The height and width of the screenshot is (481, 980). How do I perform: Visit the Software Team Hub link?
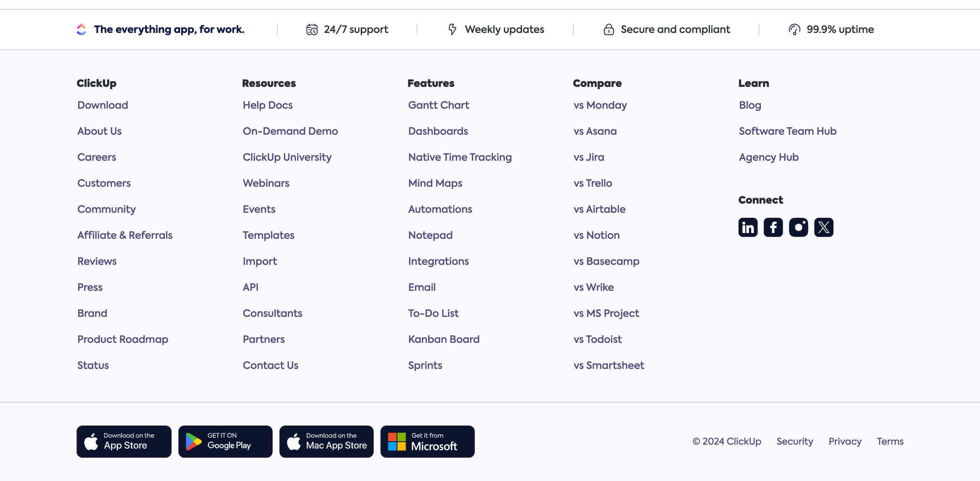click(x=787, y=131)
